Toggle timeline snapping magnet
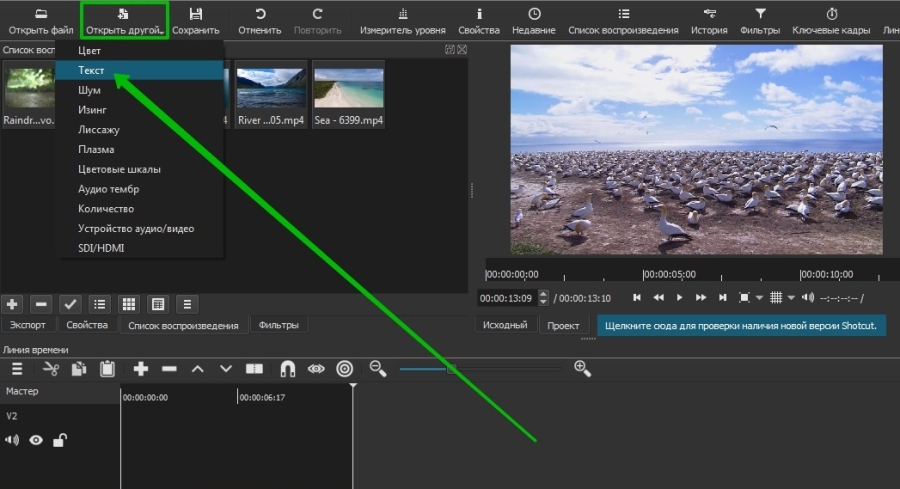This screenshot has width=900, height=489. (287, 369)
